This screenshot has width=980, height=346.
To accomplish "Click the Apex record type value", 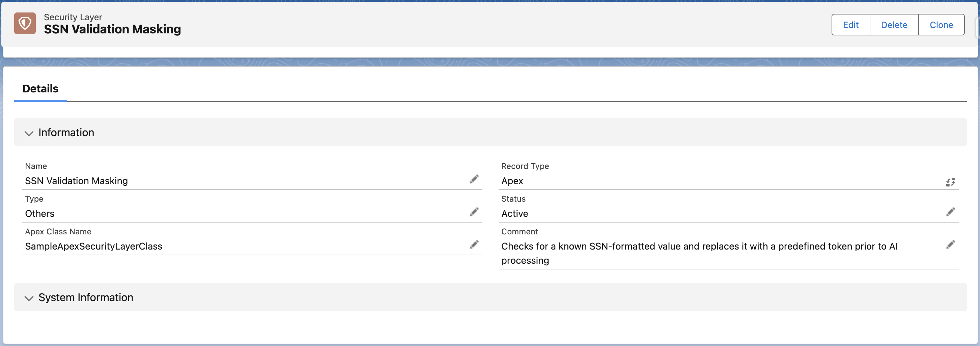I will click(512, 181).
